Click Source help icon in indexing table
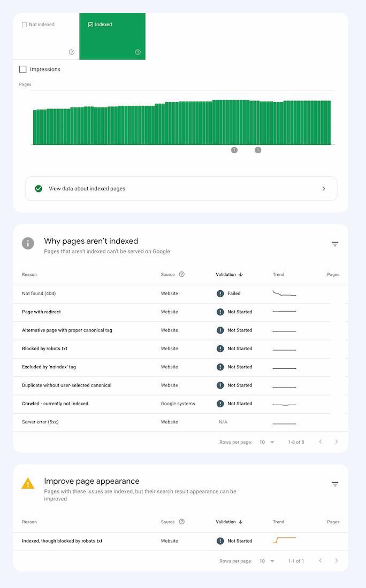The image size is (366, 588). (182, 275)
